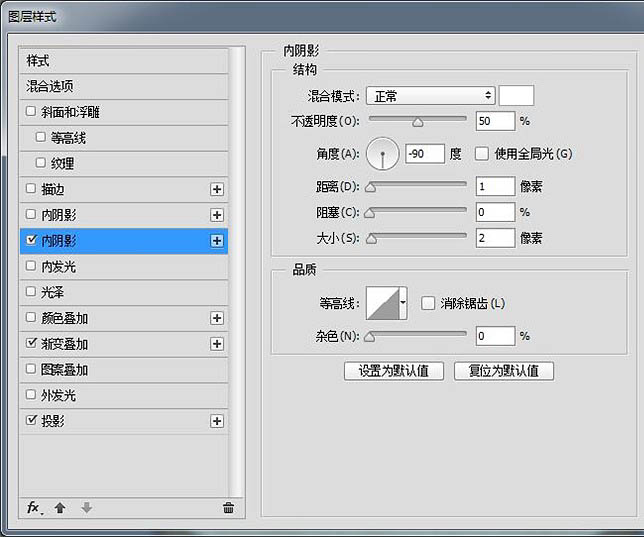
Task: Open the 混合模式 dropdown showing 正常
Action: tap(431, 96)
